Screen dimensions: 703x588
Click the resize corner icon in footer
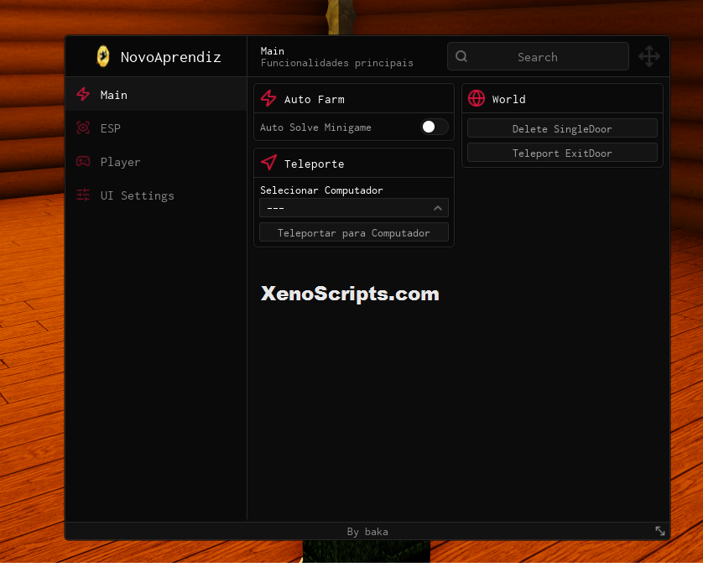pyautogui.click(x=660, y=531)
